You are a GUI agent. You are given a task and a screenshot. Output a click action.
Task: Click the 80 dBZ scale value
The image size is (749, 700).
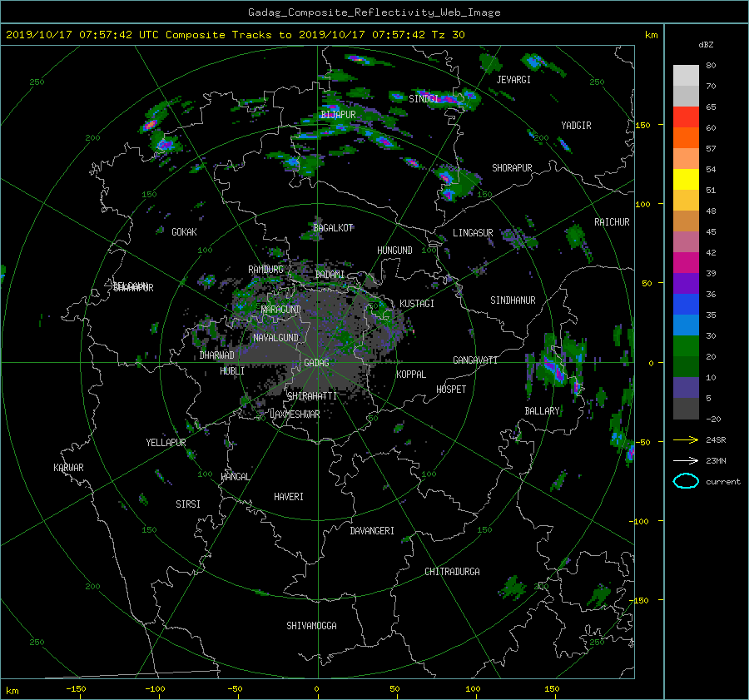[711, 66]
